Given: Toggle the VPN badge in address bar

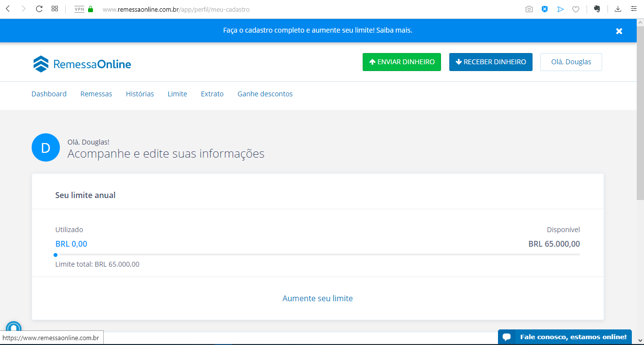Looking at the screenshot, I should point(79,9).
